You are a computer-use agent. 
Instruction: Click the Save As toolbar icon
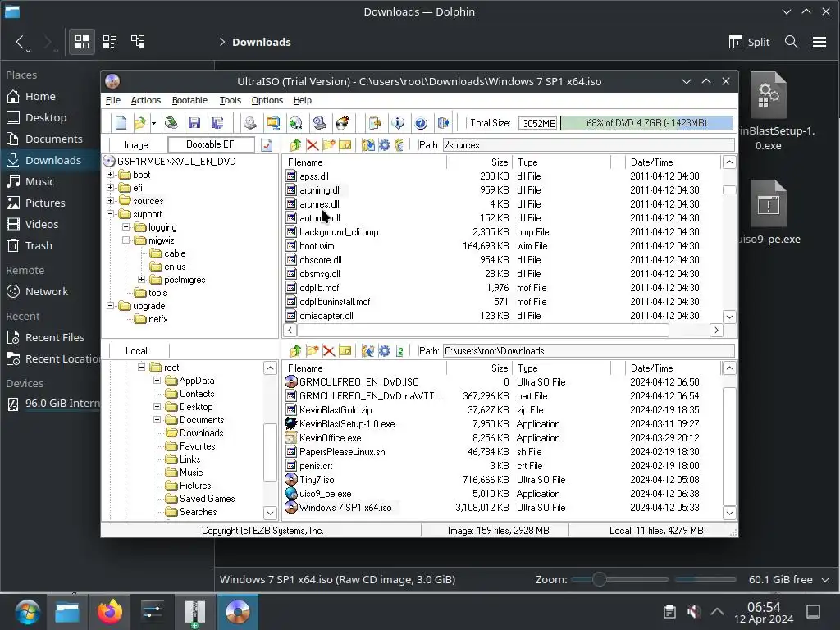pyautogui.click(x=217, y=123)
